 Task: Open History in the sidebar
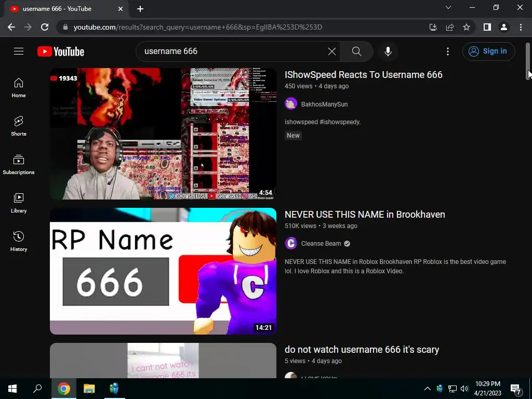[19, 241]
